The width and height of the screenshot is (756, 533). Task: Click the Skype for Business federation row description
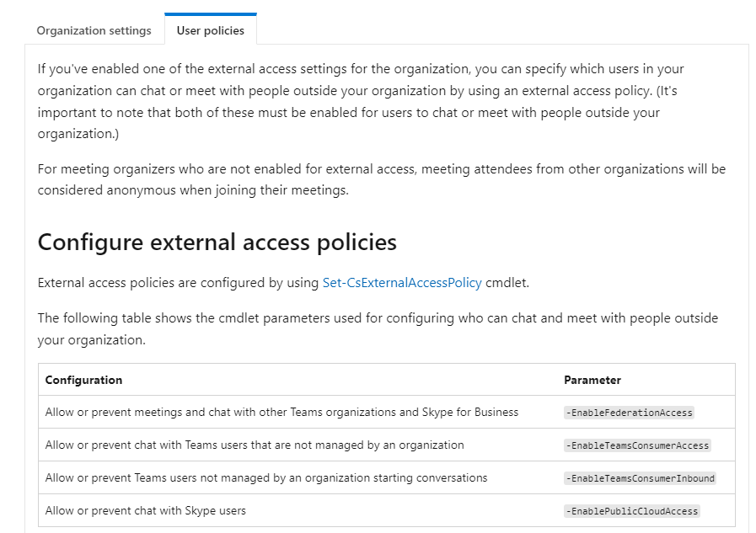click(281, 413)
